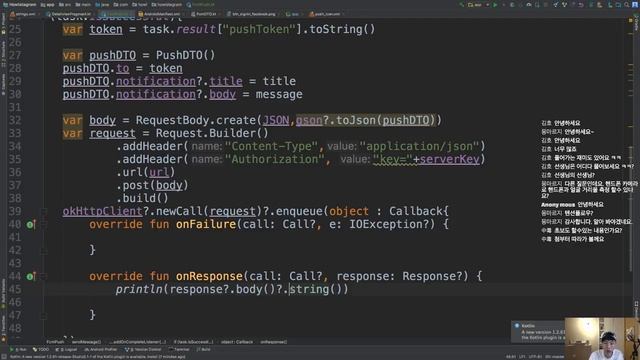Click the object : Callback breadcrumb
Image resolution: width=640 pixels, height=360 pixels.
pos(237,342)
